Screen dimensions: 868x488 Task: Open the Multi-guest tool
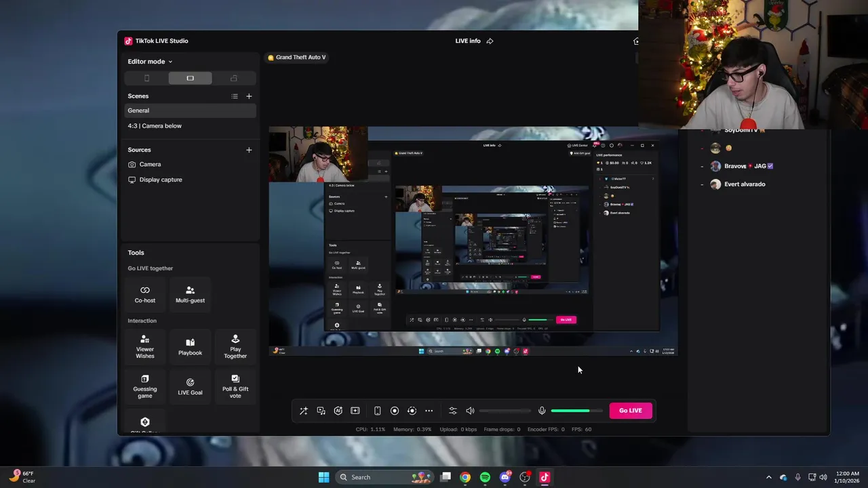190,294
